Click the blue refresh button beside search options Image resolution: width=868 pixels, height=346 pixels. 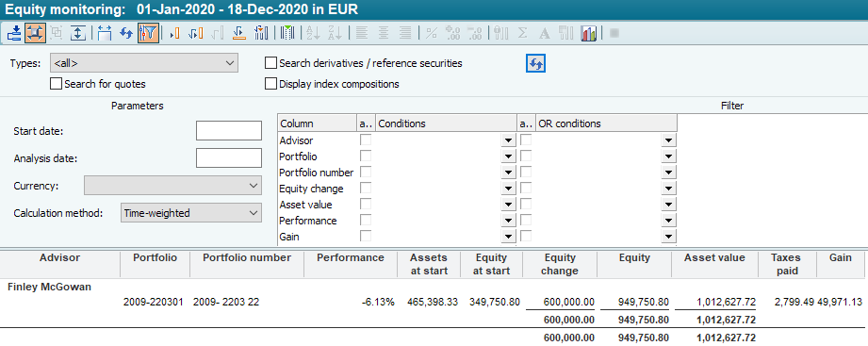click(x=535, y=64)
